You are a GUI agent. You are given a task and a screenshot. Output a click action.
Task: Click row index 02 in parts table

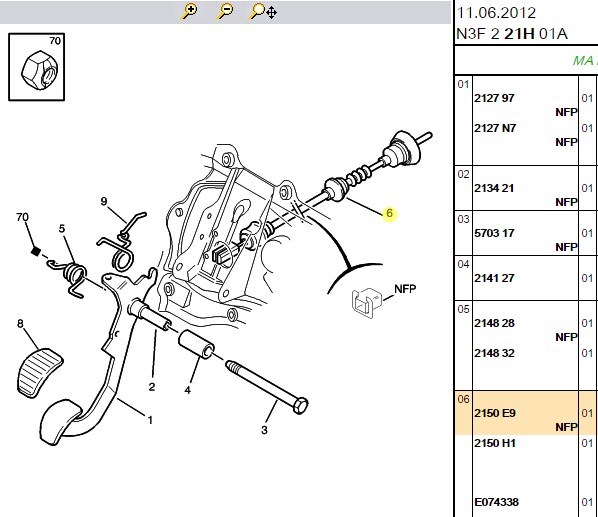click(x=463, y=174)
